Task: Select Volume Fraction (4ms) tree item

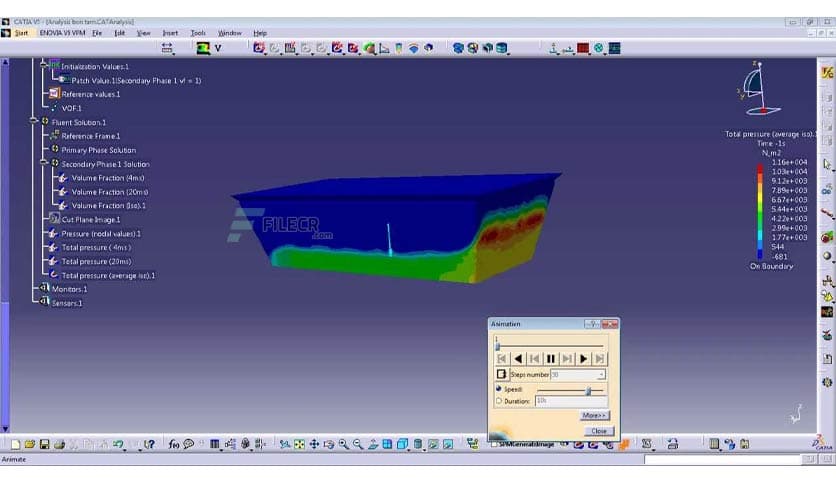Action: pyautogui.click(x=108, y=178)
